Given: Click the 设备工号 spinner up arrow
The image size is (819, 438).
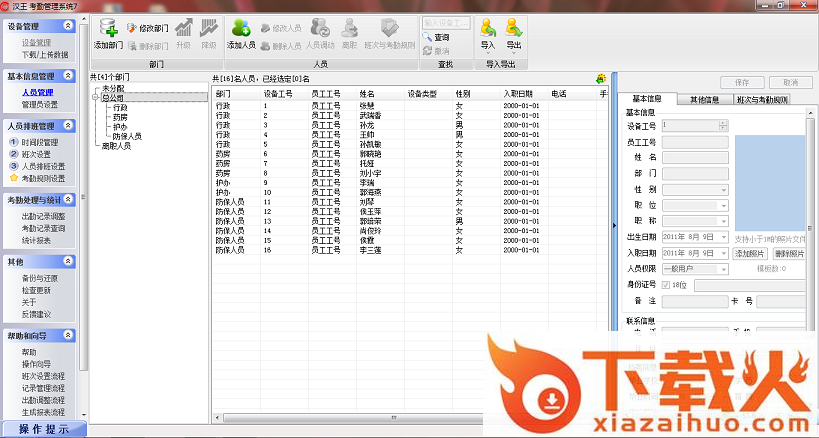Looking at the screenshot, I should pyautogui.click(x=723, y=123).
